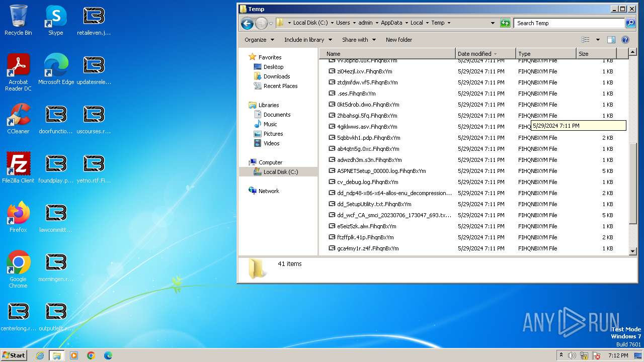Open the Explorer Help icon
The height and width of the screenshot is (362, 644).
[x=625, y=40]
